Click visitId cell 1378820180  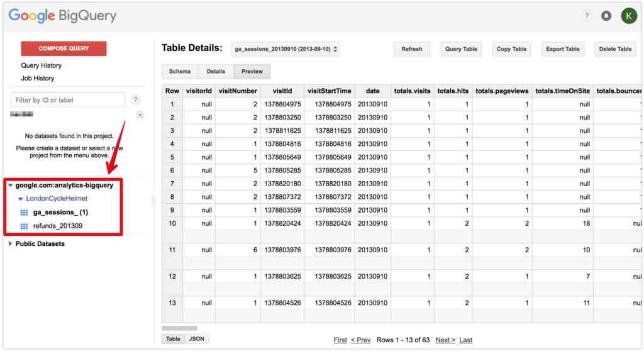(x=282, y=184)
